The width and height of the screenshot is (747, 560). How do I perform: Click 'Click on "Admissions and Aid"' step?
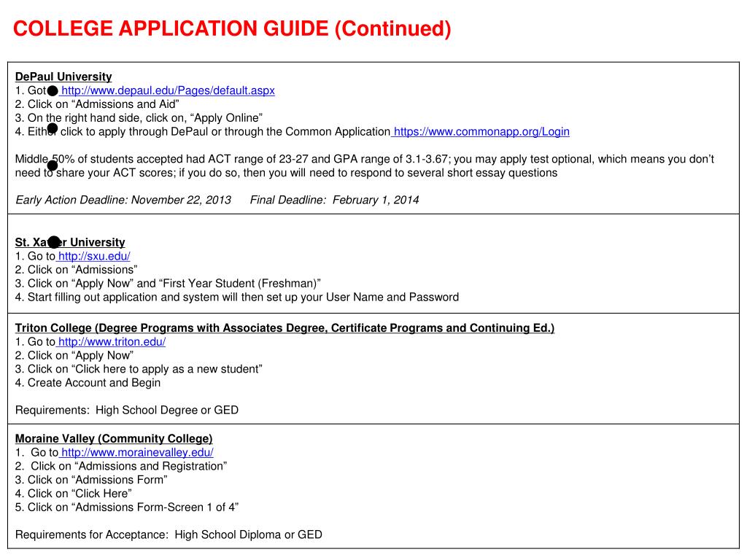pyautogui.click(x=97, y=104)
